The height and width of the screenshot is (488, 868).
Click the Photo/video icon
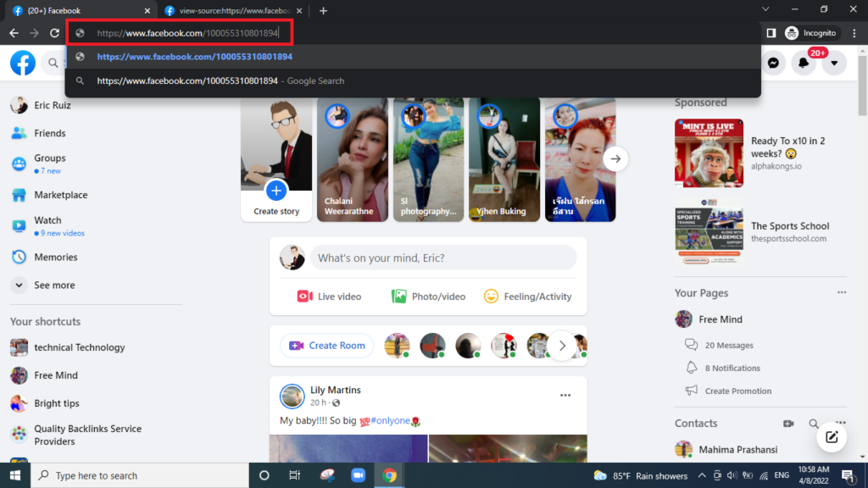(398, 297)
